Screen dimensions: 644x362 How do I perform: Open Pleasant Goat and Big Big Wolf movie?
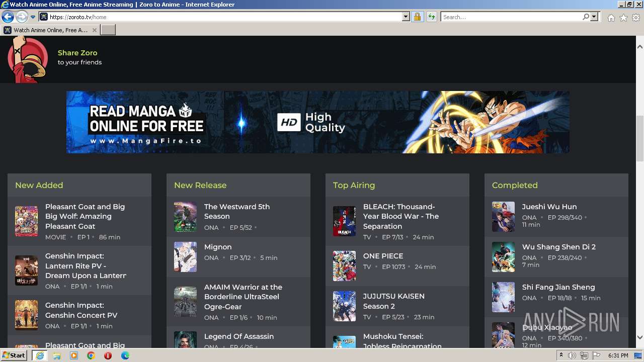85,216
